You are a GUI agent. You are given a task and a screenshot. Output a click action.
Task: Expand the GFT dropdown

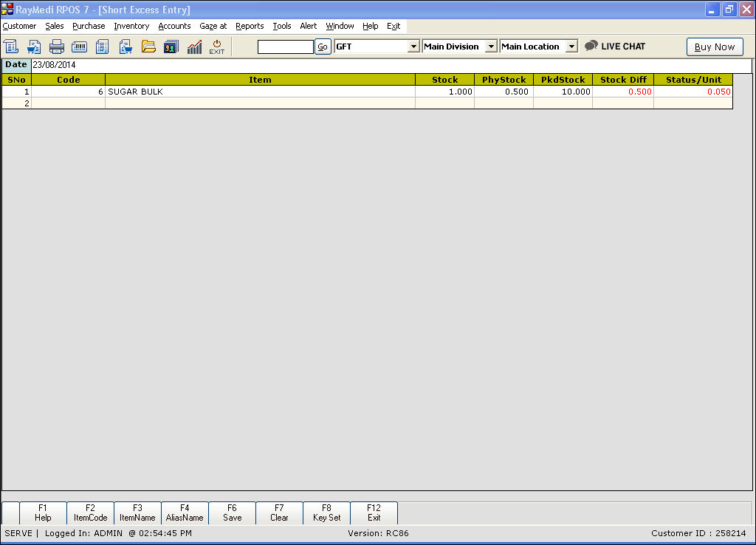[413, 47]
